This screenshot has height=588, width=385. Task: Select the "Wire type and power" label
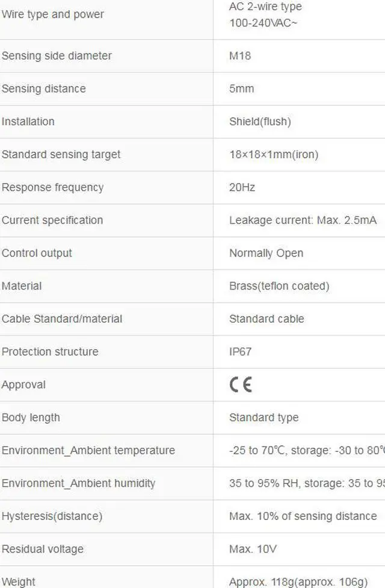tap(52, 14)
